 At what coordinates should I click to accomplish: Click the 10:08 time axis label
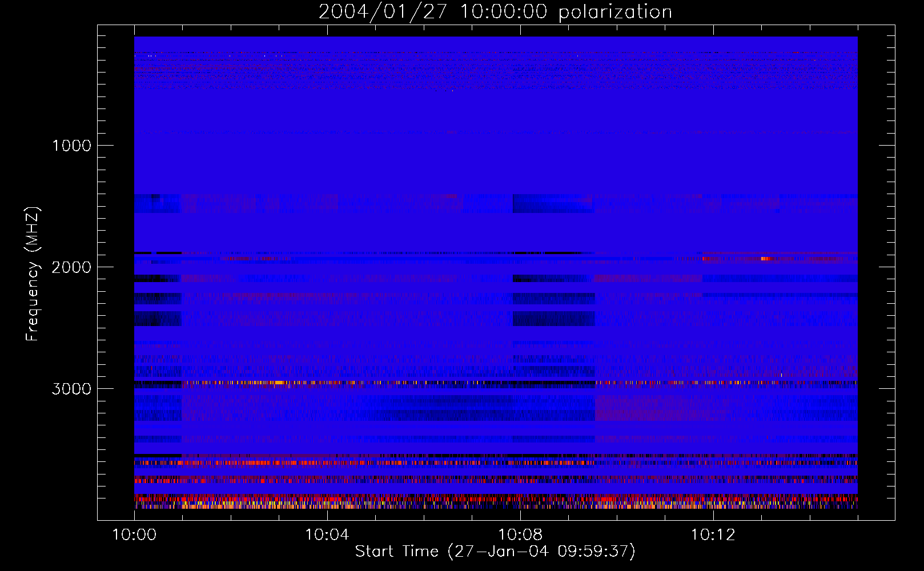pyautogui.click(x=520, y=535)
